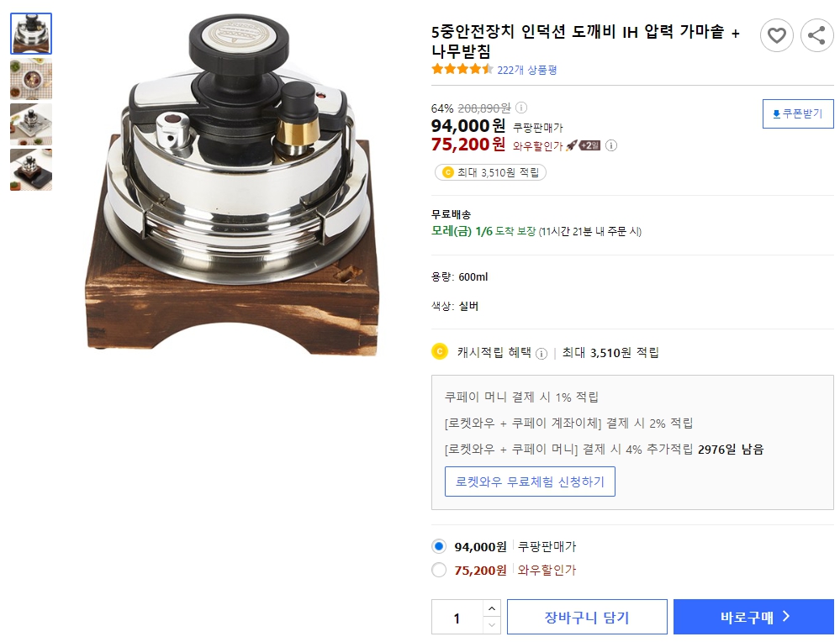Click info icon next to 와우할인가 price
The image size is (840, 642).
tap(612, 145)
